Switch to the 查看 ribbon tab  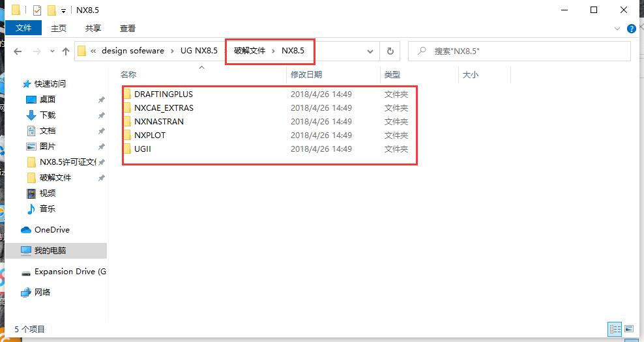(128, 28)
